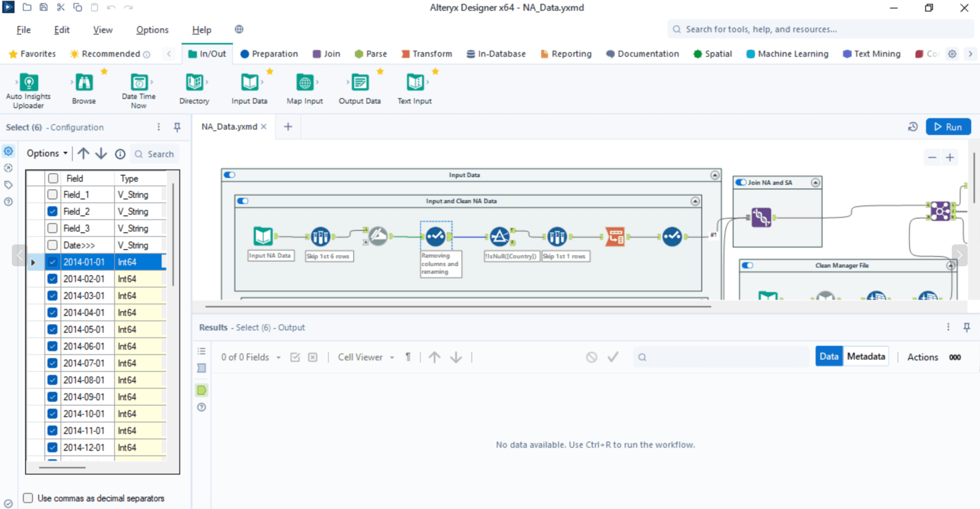Open the field info tooltip icon
This screenshot has height=509, width=980.
click(120, 154)
